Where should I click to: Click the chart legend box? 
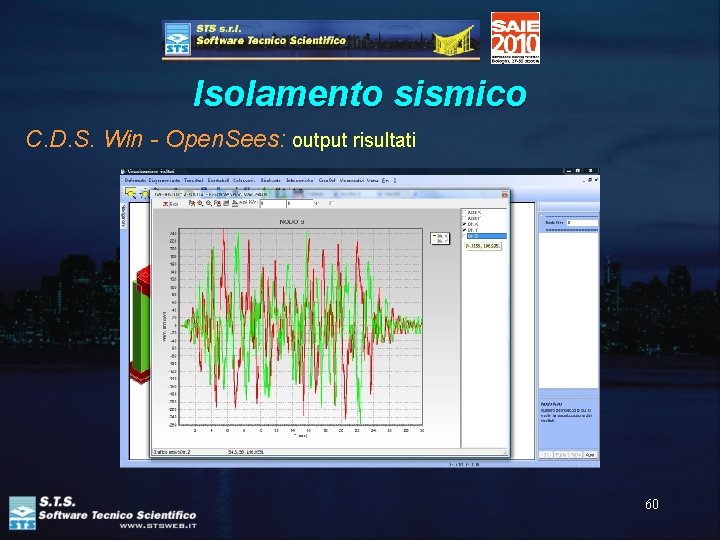(x=440, y=238)
